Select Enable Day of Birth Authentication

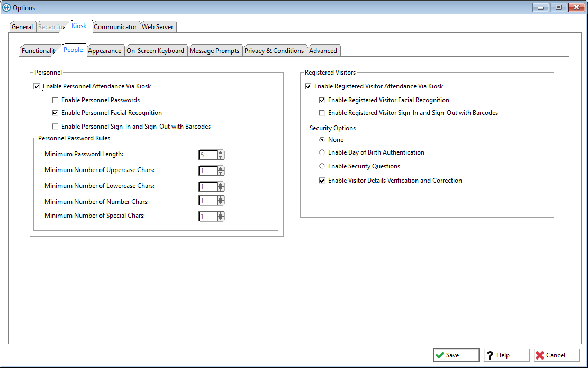pyautogui.click(x=322, y=152)
